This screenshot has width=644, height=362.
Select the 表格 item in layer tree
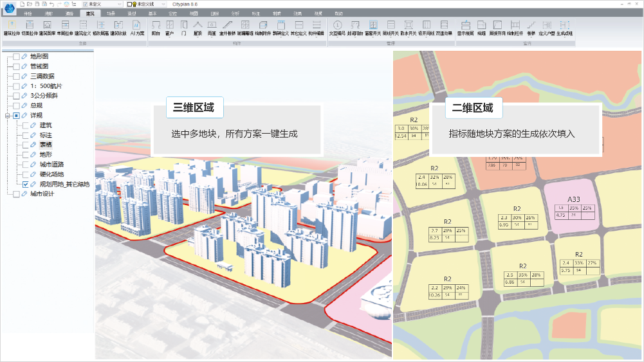(46, 145)
